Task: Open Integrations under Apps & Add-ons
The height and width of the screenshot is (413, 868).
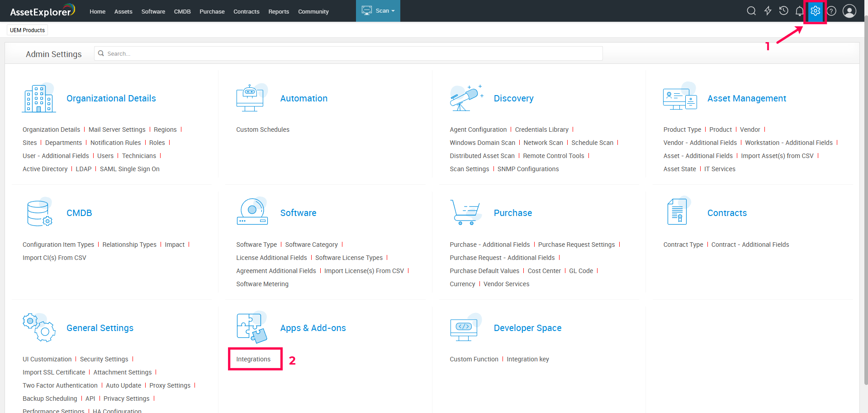Action: coord(253,359)
